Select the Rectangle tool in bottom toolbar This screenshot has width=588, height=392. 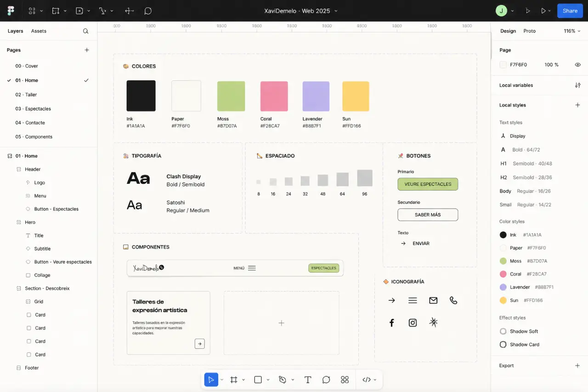(x=258, y=380)
